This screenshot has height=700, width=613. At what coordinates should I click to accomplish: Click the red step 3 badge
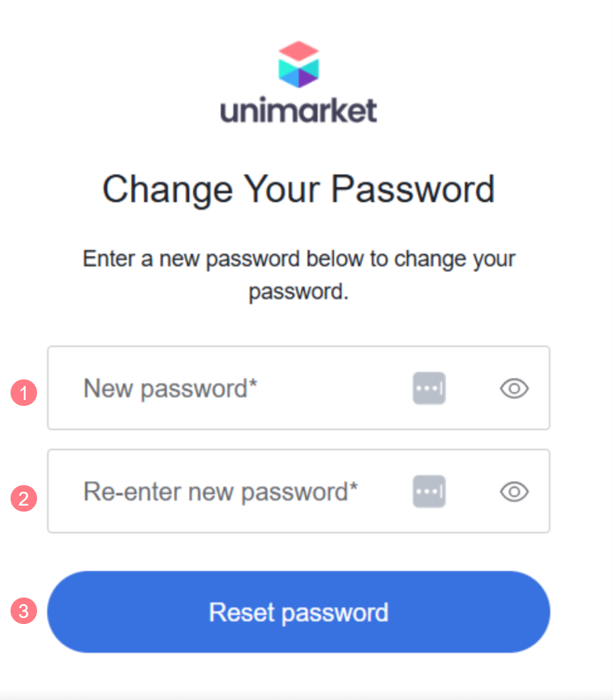click(24, 611)
